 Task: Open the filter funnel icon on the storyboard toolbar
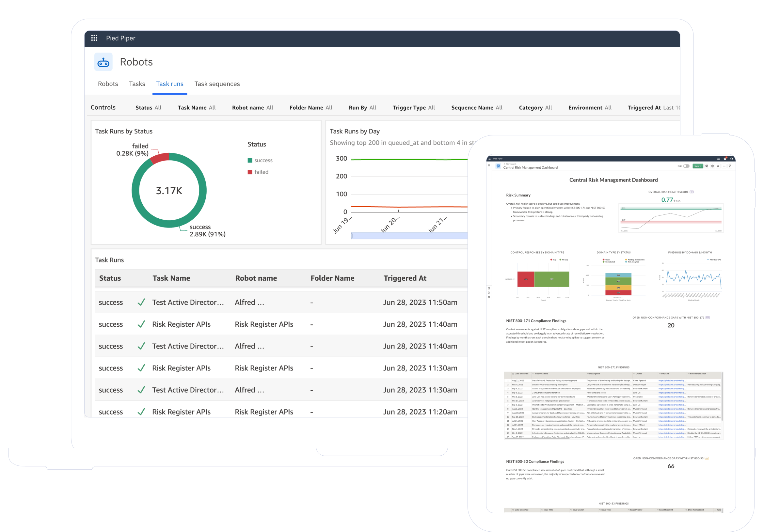click(730, 166)
